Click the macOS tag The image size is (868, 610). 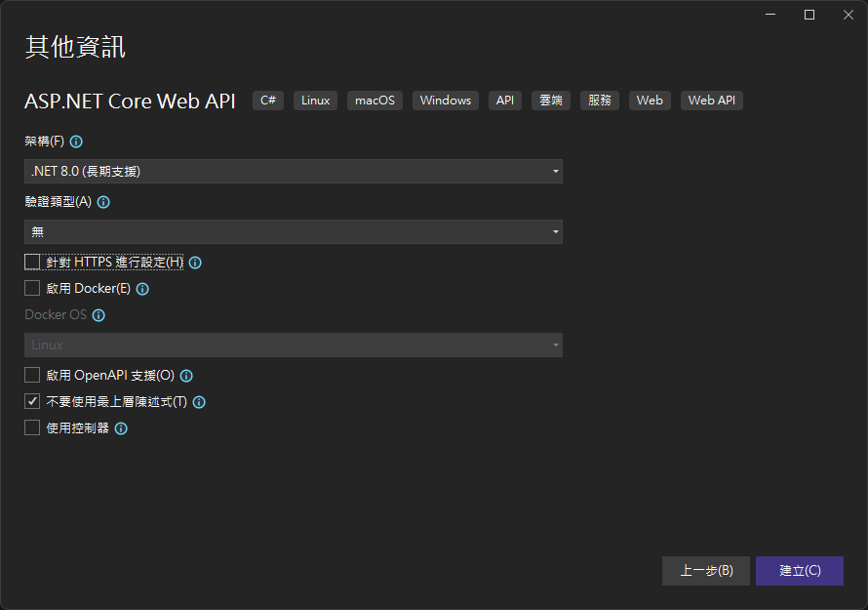[375, 101]
